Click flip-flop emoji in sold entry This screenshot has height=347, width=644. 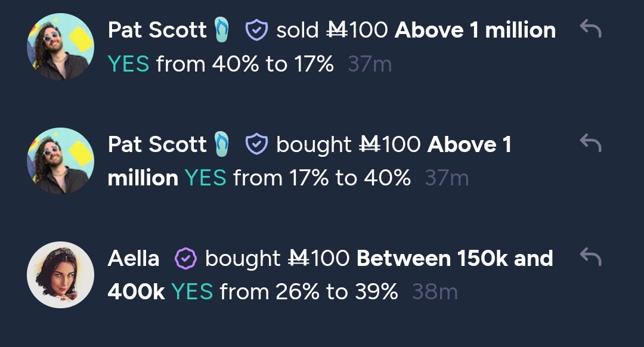[x=222, y=30]
